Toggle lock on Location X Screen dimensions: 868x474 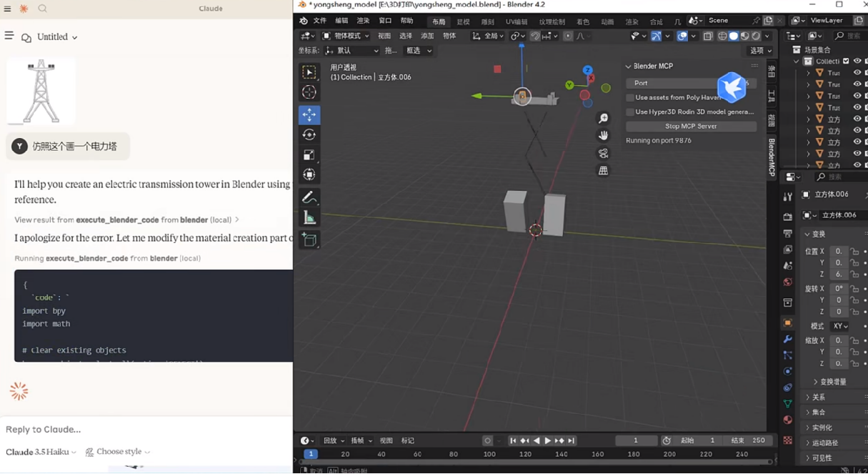click(854, 251)
